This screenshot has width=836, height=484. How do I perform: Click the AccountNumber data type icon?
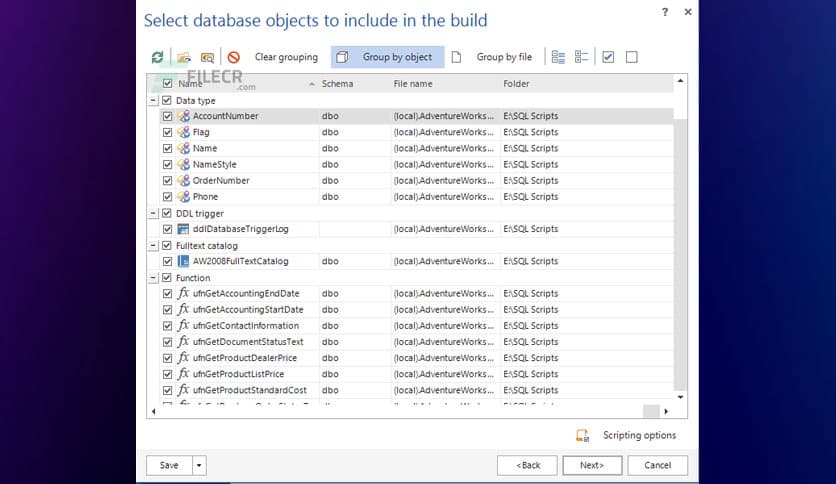[x=183, y=116]
